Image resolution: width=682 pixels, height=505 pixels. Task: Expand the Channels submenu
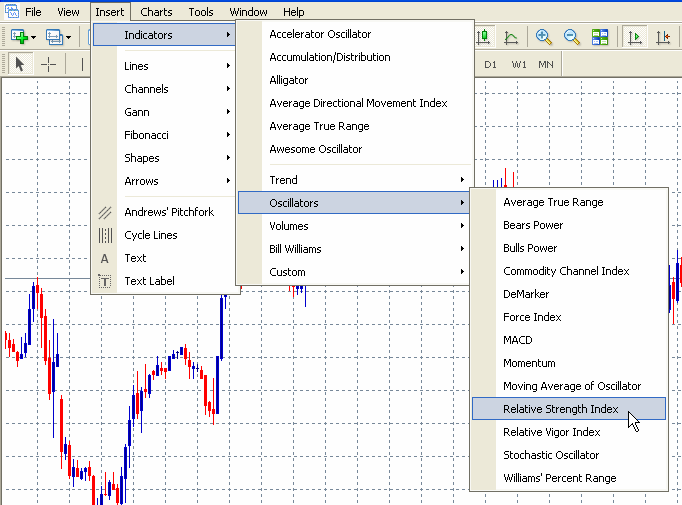click(x=164, y=89)
